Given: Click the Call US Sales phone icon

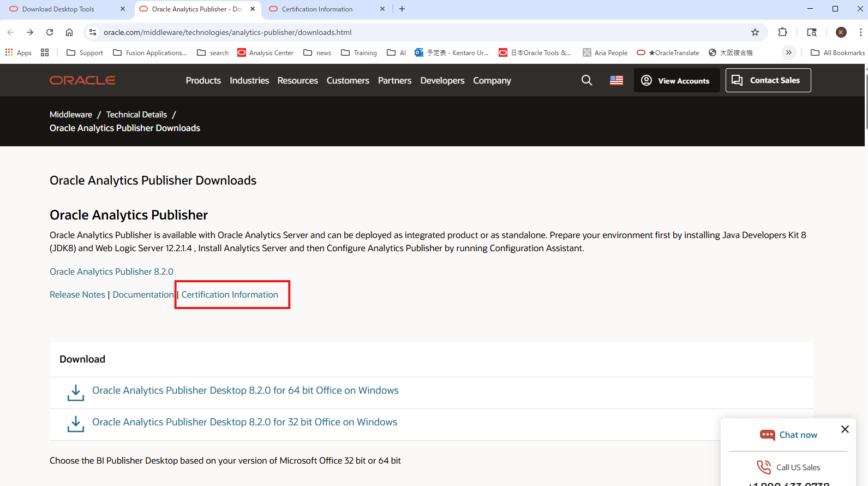Looking at the screenshot, I should 764,467.
